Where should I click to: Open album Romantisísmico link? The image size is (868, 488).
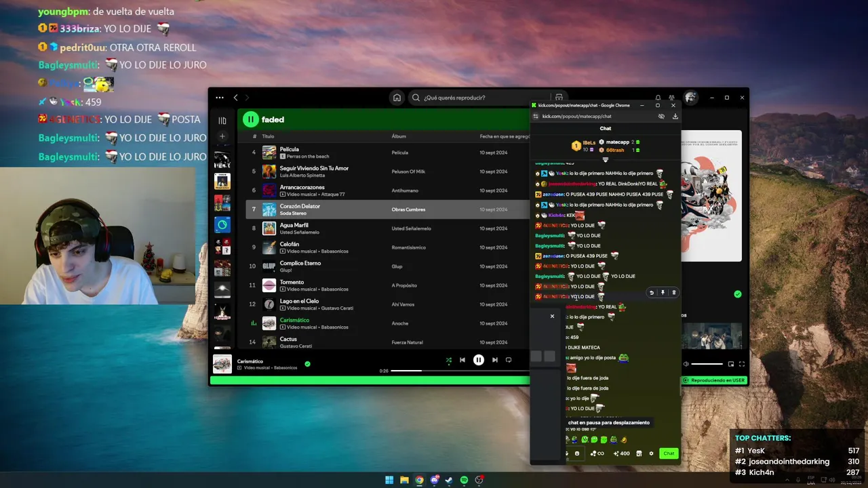pos(408,247)
